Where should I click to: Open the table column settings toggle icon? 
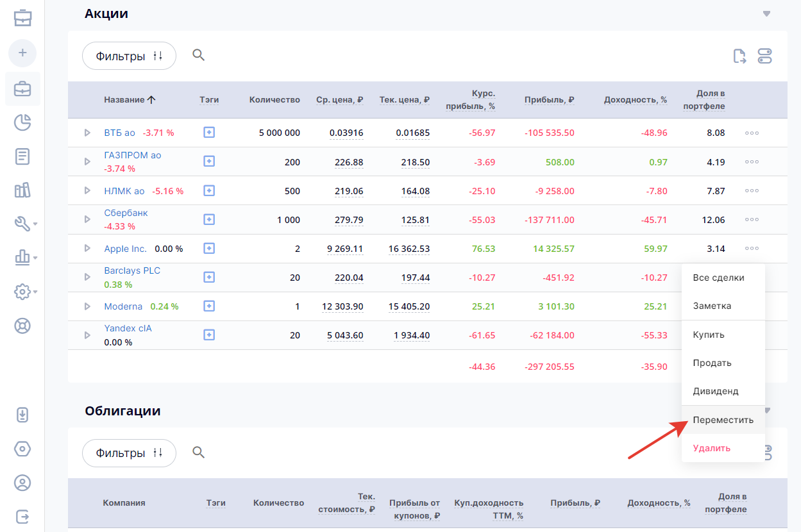coord(764,56)
